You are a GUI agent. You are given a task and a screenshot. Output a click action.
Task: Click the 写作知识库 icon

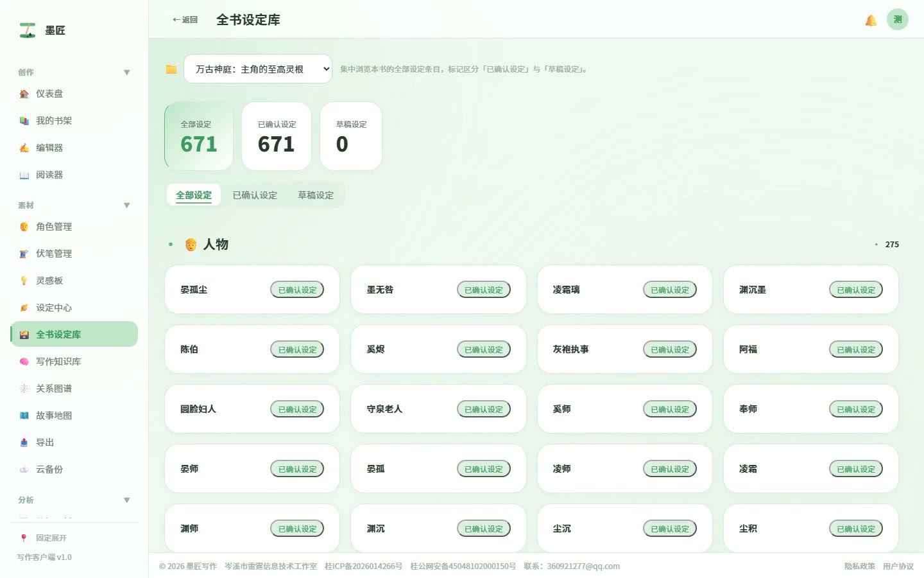coord(24,362)
